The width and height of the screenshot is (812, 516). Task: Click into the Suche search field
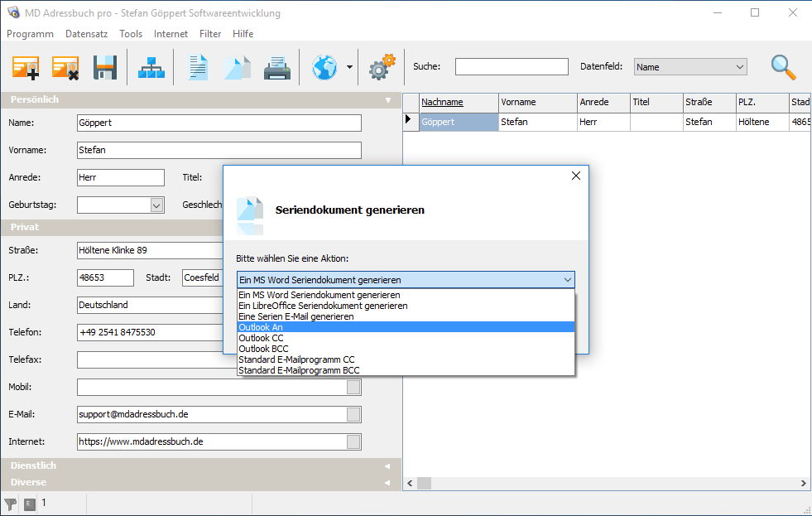512,67
